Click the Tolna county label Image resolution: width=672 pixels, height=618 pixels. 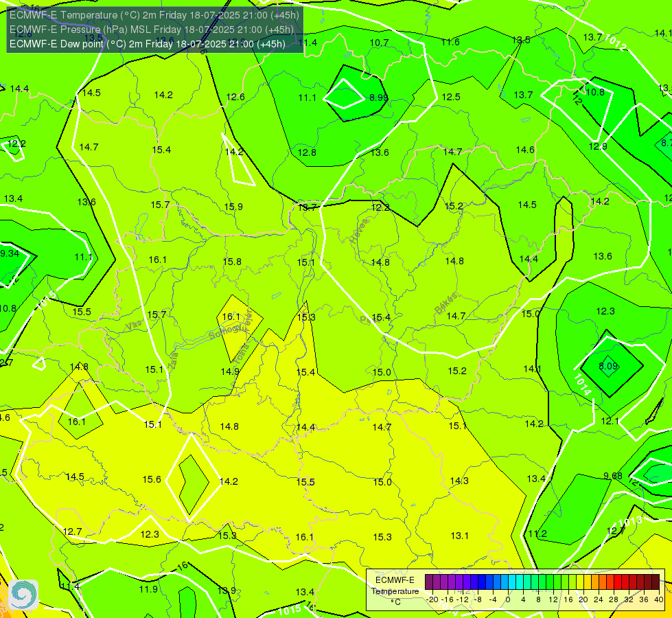pyautogui.click(x=242, y=353)
